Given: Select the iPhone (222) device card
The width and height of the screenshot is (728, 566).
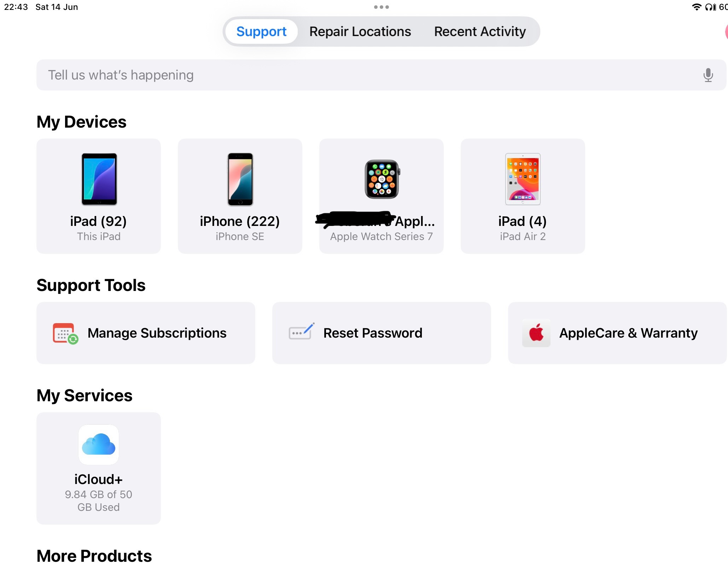Looking at the screenshot, I should tap(240, 196).
